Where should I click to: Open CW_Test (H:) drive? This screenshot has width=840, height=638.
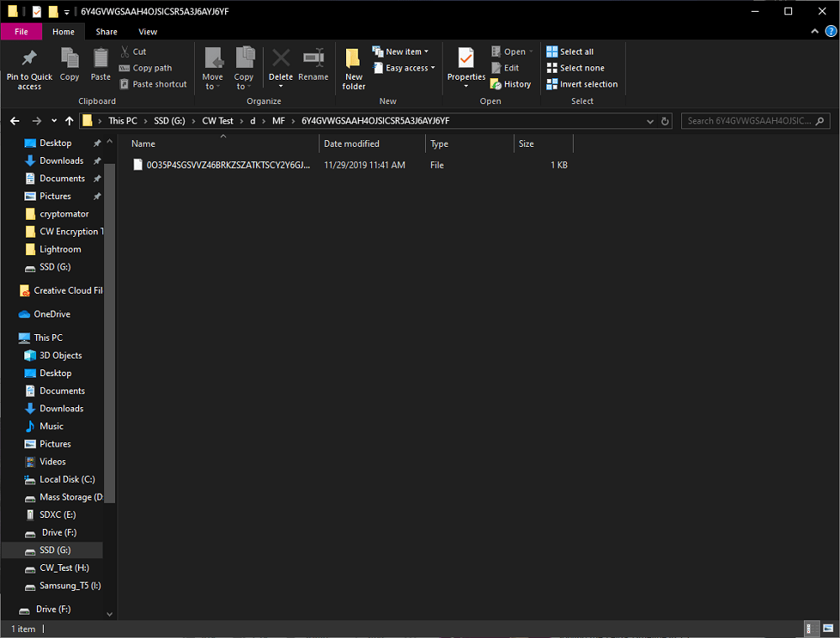pos(65,567)
